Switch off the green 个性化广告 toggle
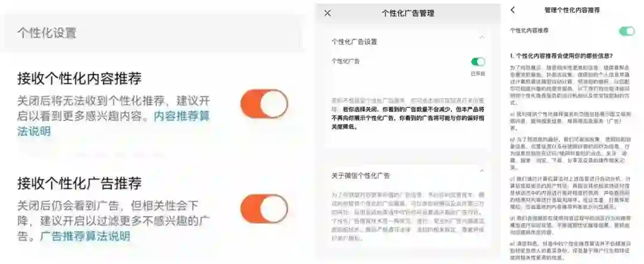Viewport: 644px width, 264px height. (478, 62)
